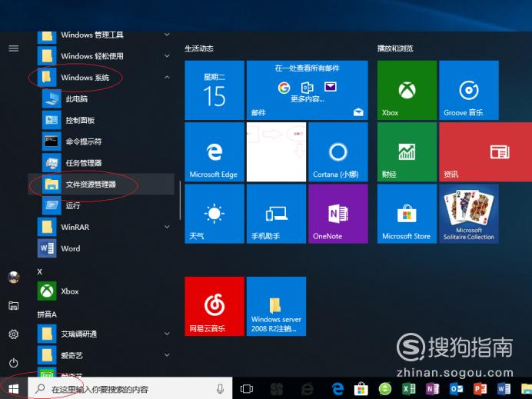
Task: Open 文件资源管理器 in app list
Action: click(101, 185)
